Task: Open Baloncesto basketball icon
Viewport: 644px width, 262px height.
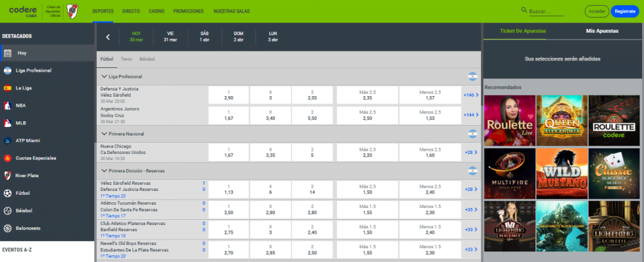Action: (x=8, y=228)
